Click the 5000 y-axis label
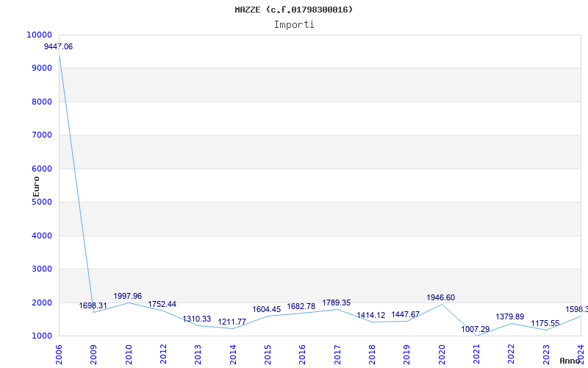 click(41, 202)
